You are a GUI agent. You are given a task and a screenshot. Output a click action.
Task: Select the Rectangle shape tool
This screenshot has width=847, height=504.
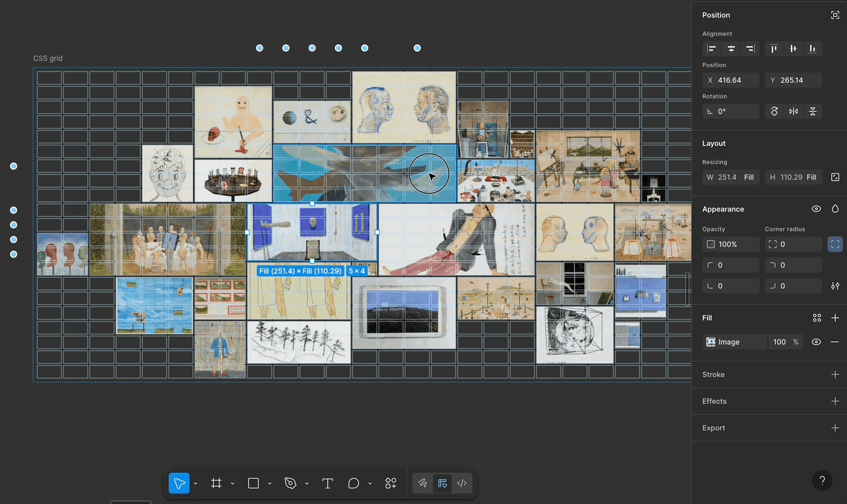coord(253,483)
